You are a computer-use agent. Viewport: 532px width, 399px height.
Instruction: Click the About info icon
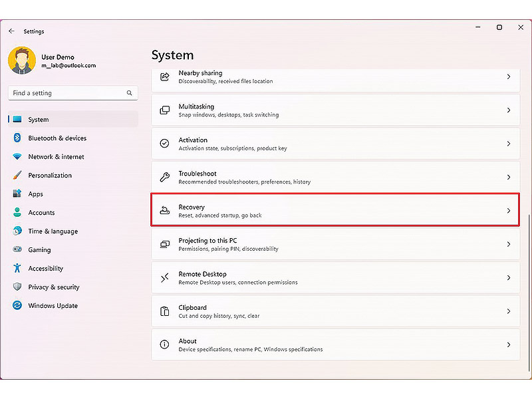pyautogui.click(x=164, y=344)
